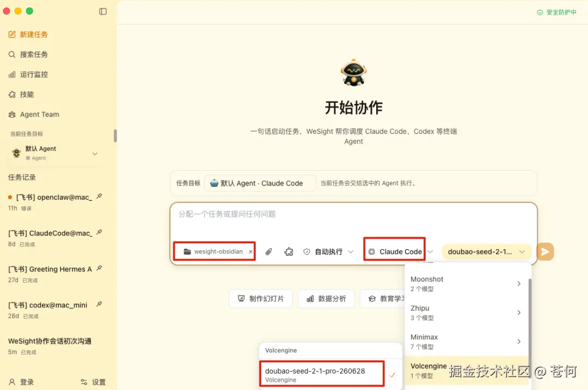The width and height of the screenshot is (588, 390).
Task: Click pin icon on codex@mac_mini task
Action: coord(100,304)
